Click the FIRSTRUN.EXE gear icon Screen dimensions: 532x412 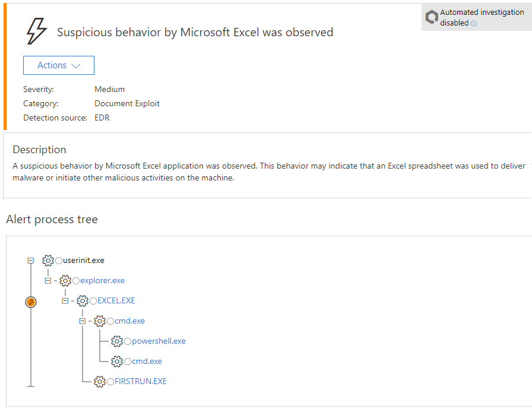100,382
